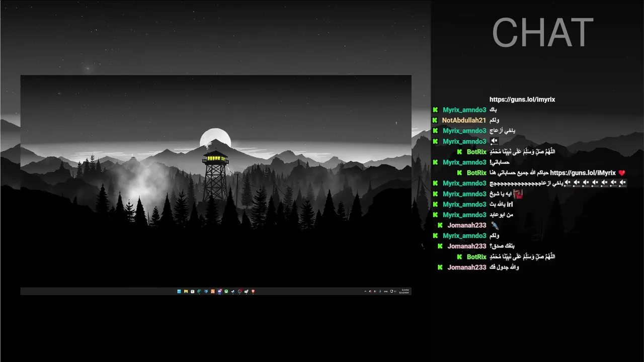This screenshot has height=362, width=644.
Task: Launch the Xbox app from the taskbar
Action: (226, 291)
